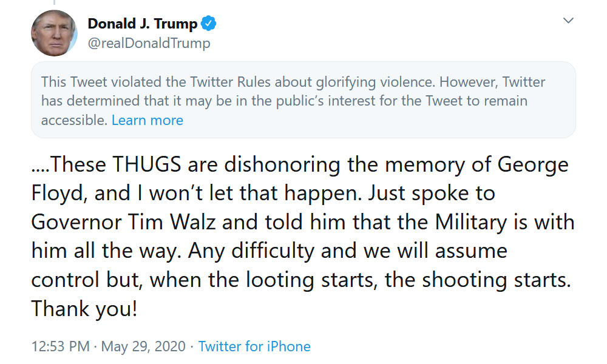Open the tweet options chevron menu

[x=568, y=21]
